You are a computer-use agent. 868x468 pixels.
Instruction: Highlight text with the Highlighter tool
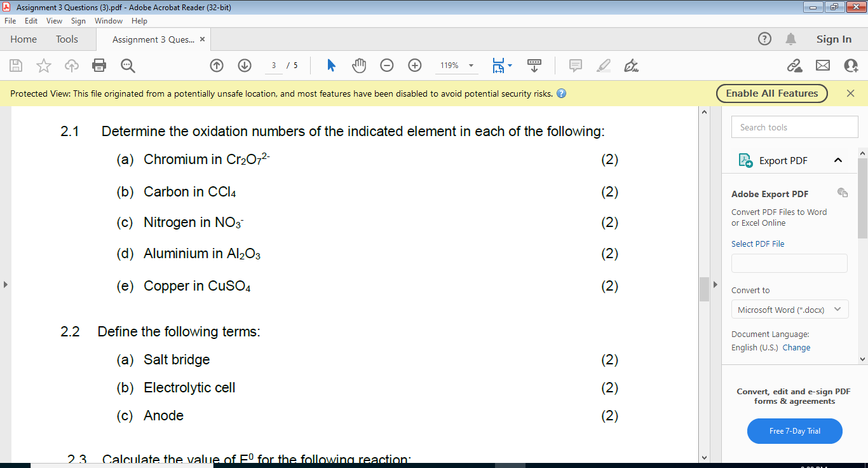coord(604,65)
